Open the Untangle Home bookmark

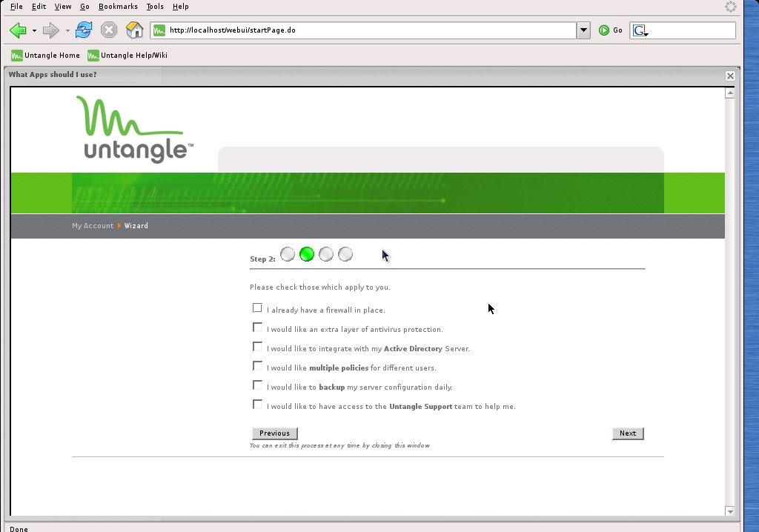pos(45,55)
